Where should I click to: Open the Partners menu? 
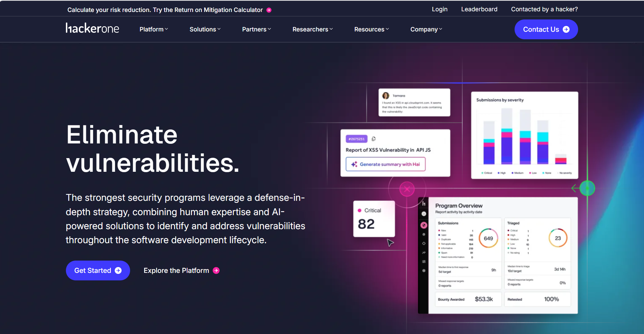click(256, 29)
